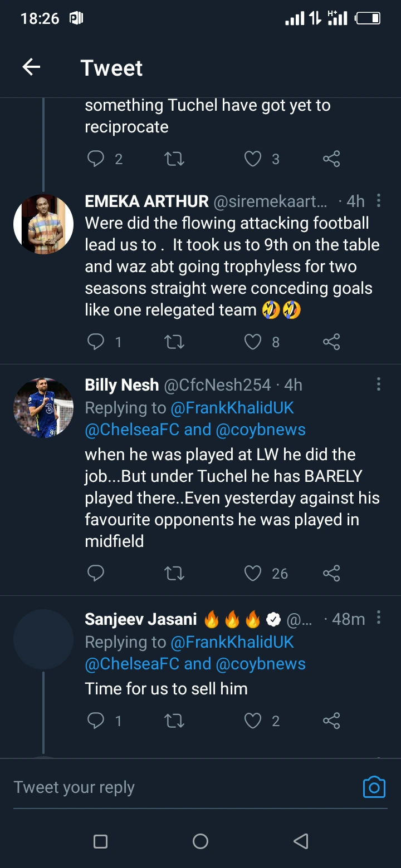Screen dimensions: 401x868
Task: Like EMEKA ARTHUR's tweet with 8 likes
Action: pos(253,342)
